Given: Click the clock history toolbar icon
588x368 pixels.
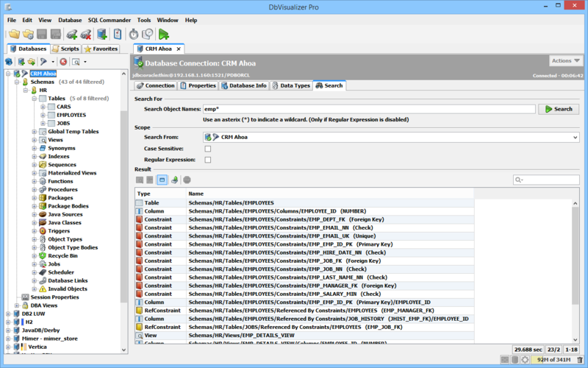Looking at the screenshot, I should pos(148,35).
